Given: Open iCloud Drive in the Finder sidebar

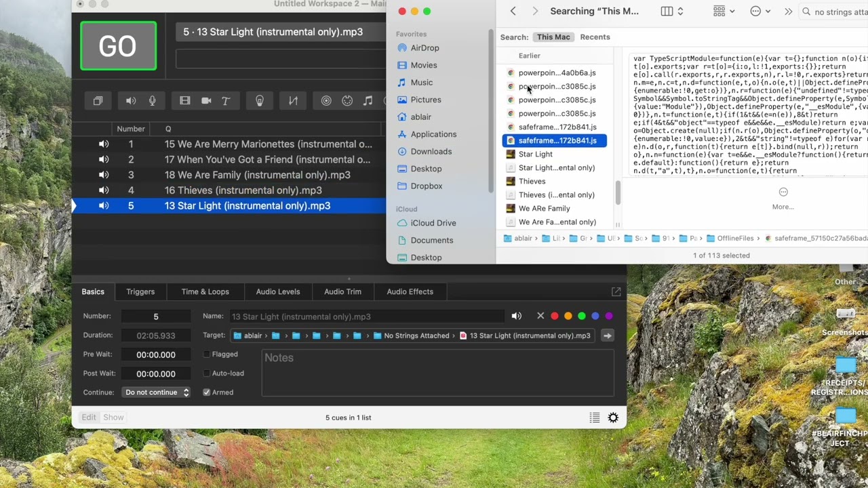Looking at the screenshot, I should tap(427, 223).
